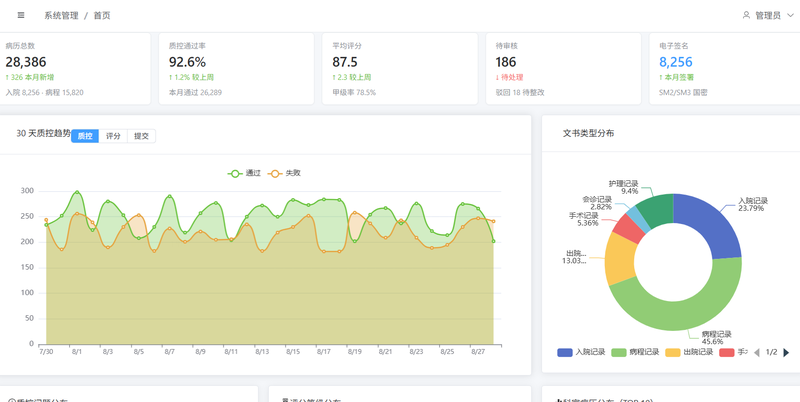Screen dimensions: 800x402
Task: Click the 本月签署 text
Action: pos(677,78)
